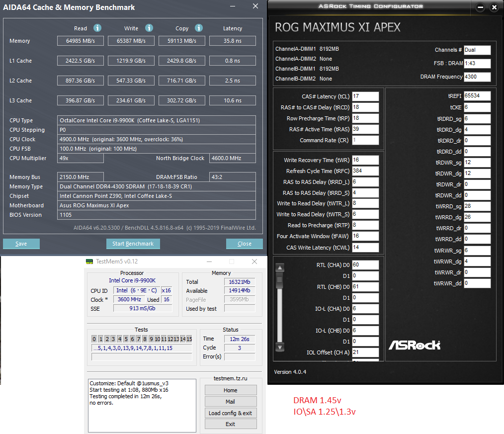Click the Four Activate Window (tFAW) field
Screen dimensions: 504x434
(x=365, y=236)
